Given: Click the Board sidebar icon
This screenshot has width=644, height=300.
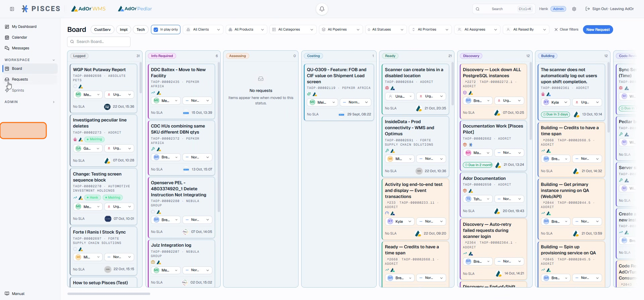Looking at the screenshot, I should tap(7, 68).
